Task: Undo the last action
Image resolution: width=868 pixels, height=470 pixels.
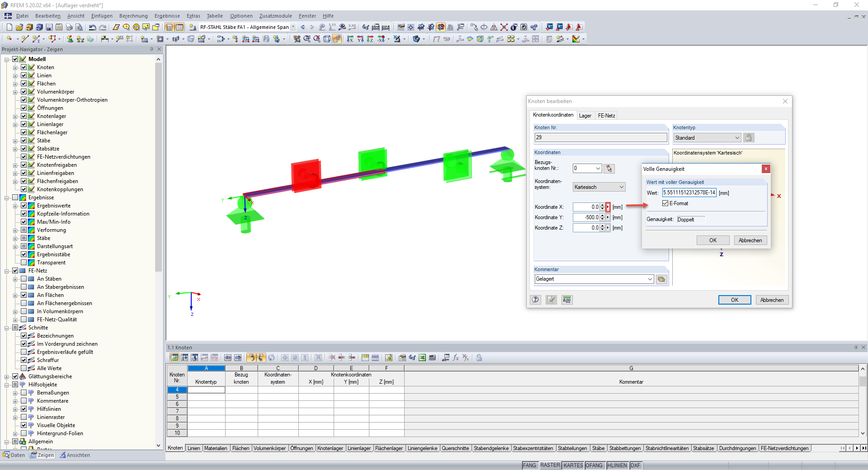Action: (x=92, y=28)
